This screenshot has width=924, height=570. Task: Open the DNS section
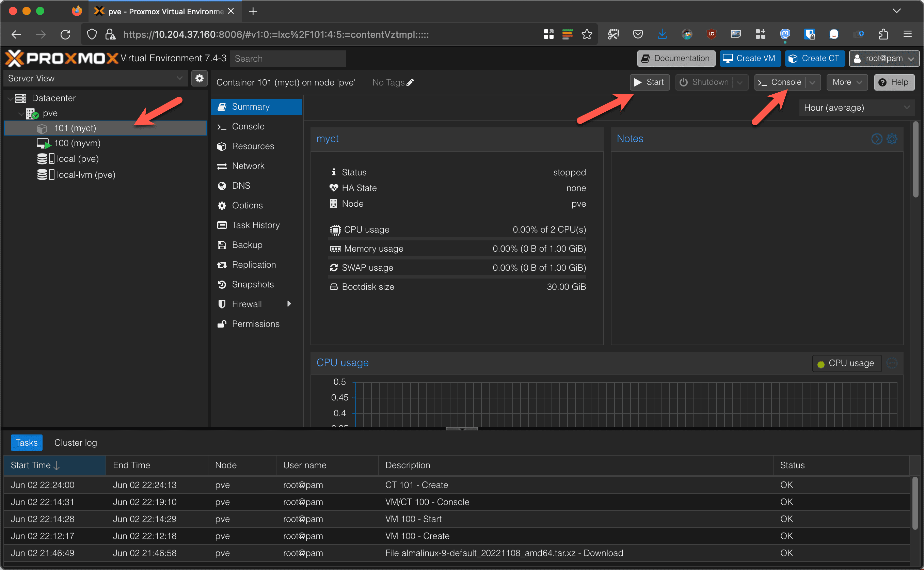256,186
